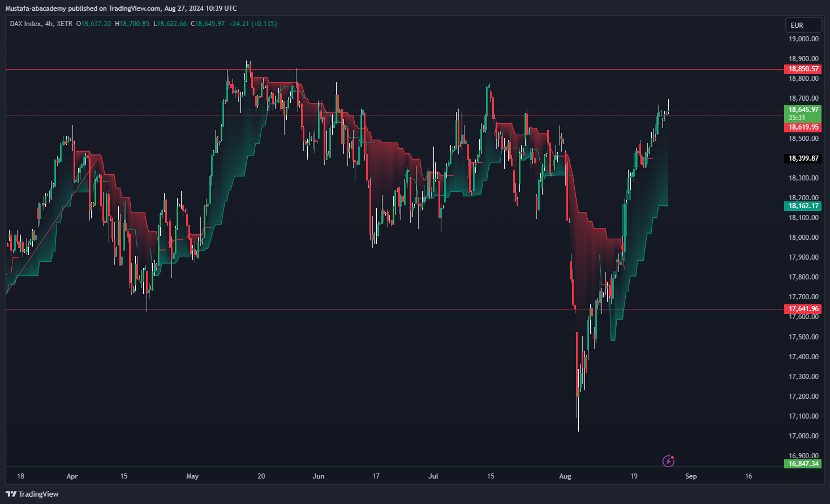Click the Jul label on time axis
830x504 pixels.
433,476
